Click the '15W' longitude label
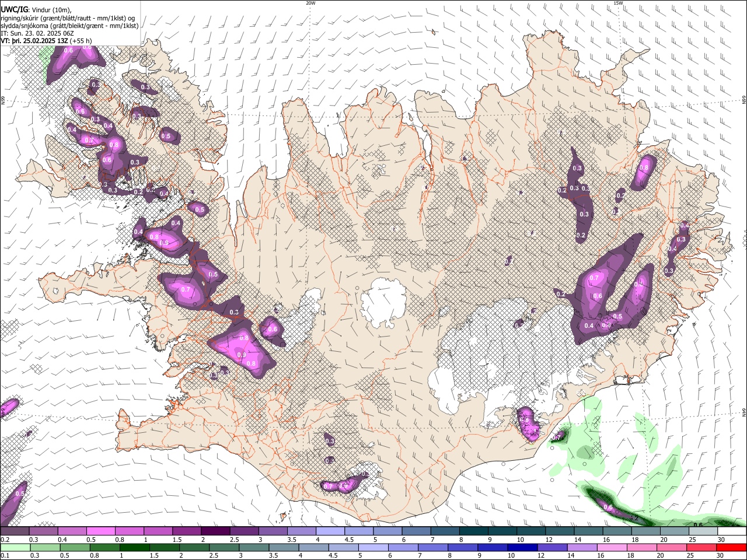The image size is (747, 560). click(618, 3)
